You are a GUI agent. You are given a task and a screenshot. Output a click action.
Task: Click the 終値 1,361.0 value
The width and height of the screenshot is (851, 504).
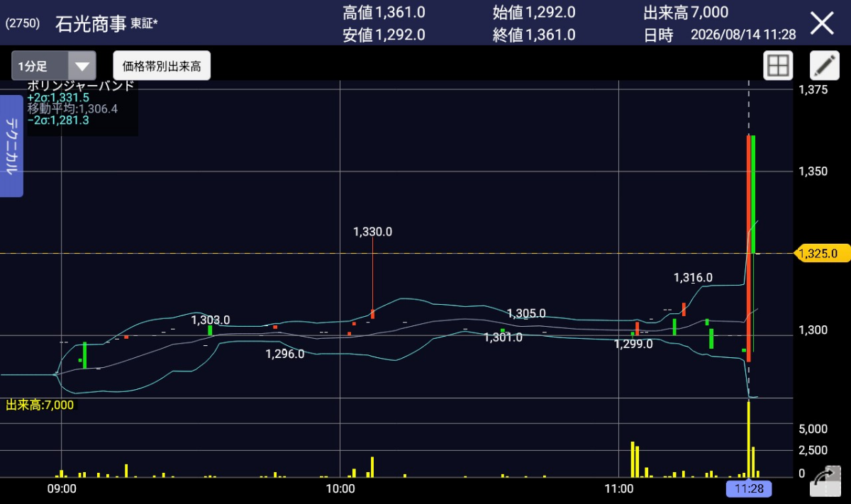534,35
